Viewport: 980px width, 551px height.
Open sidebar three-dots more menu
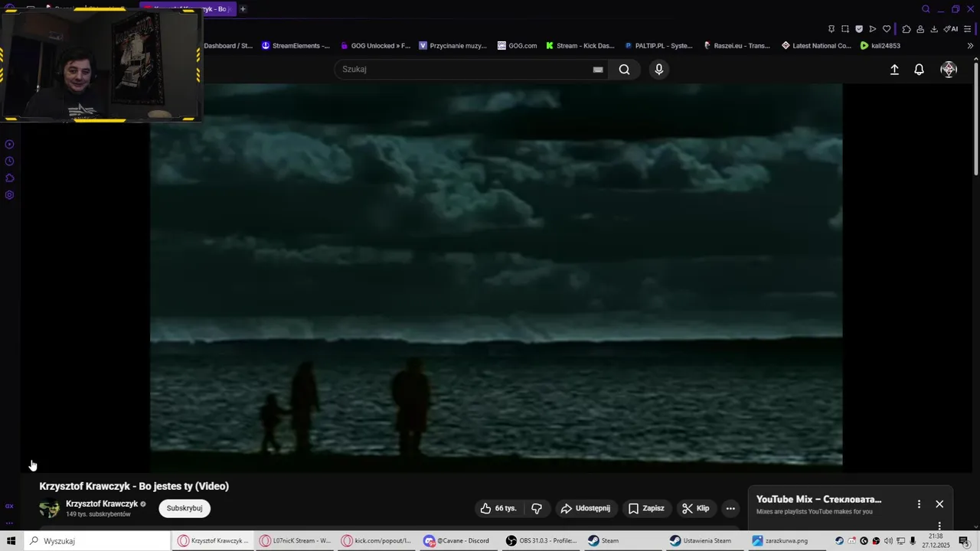coord(9,523)
